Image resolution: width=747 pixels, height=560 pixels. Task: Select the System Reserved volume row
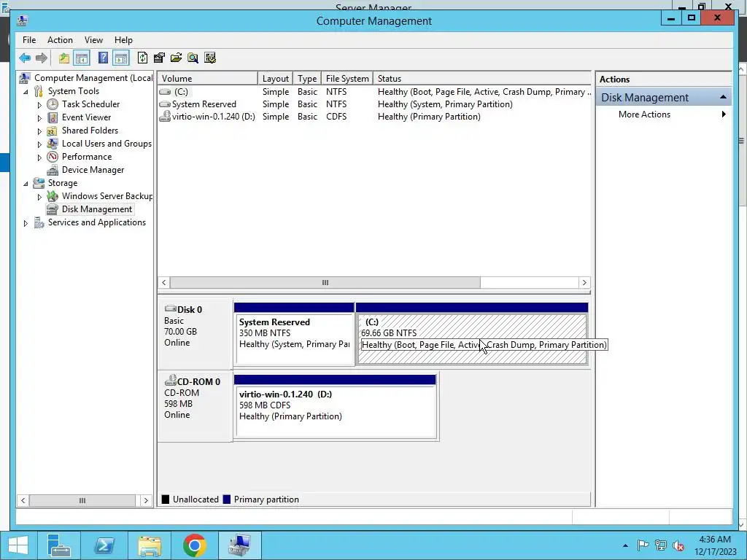[x=374, y=104]
